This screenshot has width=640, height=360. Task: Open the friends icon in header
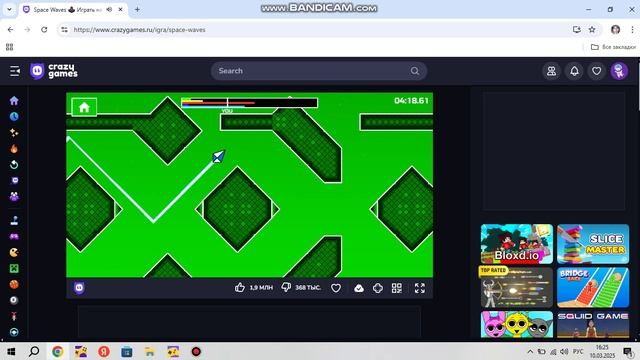point(551,71)
